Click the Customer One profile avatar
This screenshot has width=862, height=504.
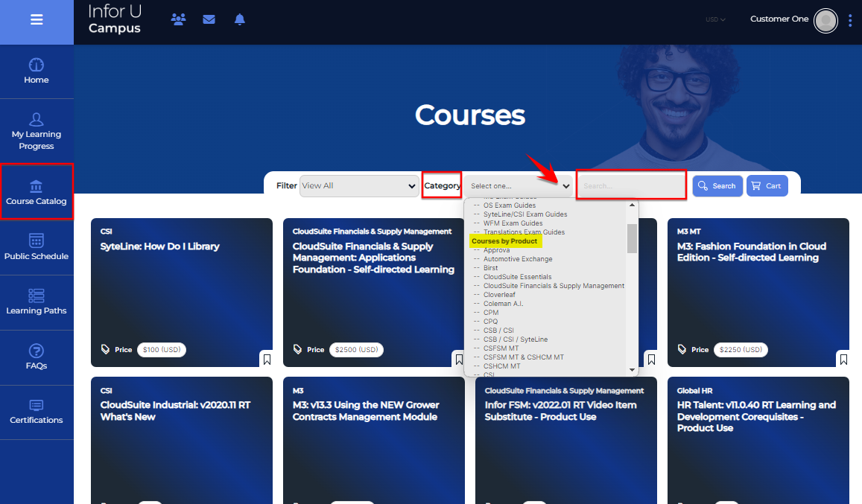pyautogui.click(x=825, y=21)
